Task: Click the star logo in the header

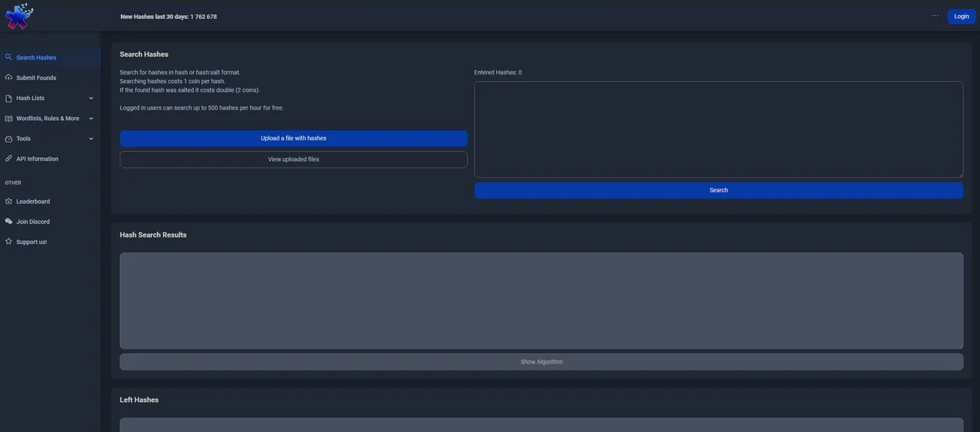Action: click(x=19, y=16)
